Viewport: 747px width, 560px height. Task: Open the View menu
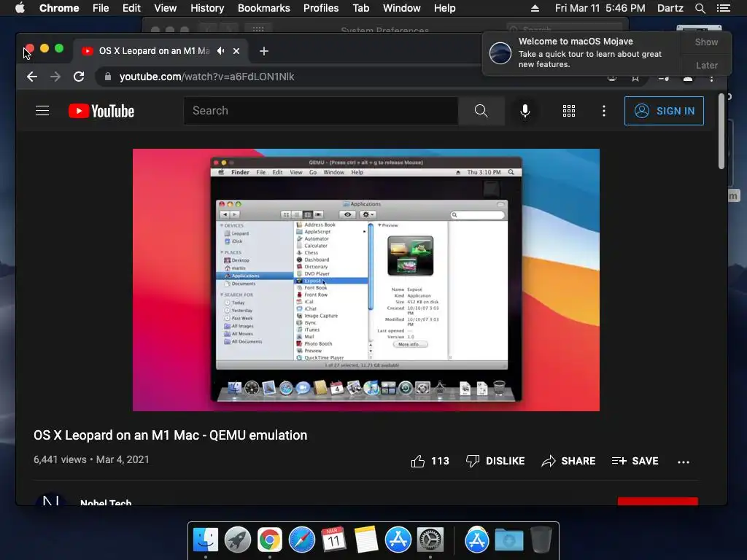[166, 8]
